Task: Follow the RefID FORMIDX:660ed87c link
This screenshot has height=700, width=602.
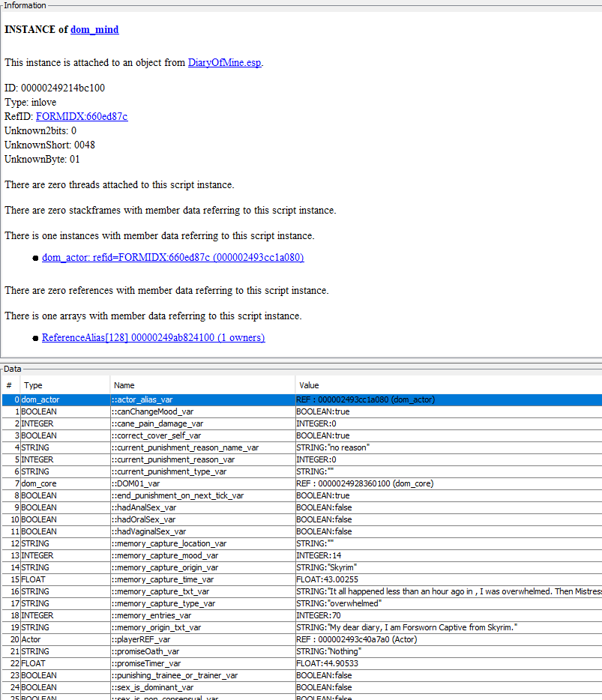Action: [x=82, y=116]
